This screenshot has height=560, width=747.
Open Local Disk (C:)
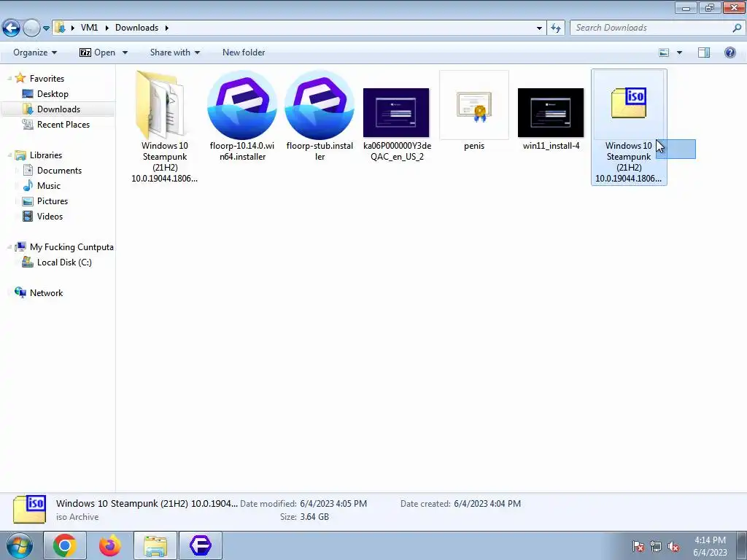click(64, 262)
